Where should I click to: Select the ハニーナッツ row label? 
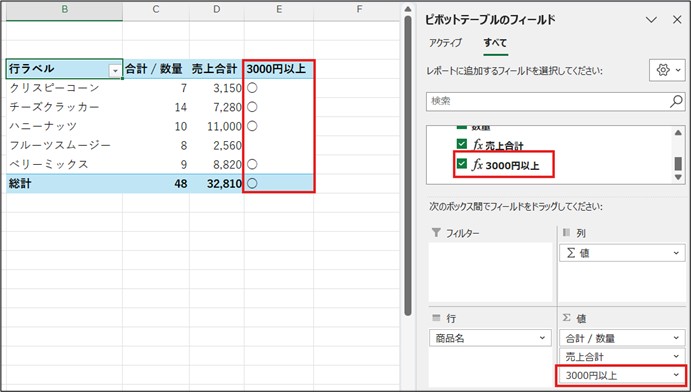point(64,126)
